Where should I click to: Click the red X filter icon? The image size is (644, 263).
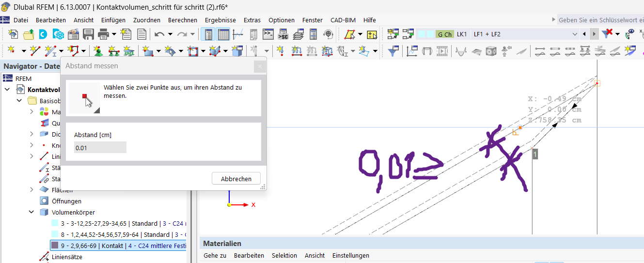point(607,34)
